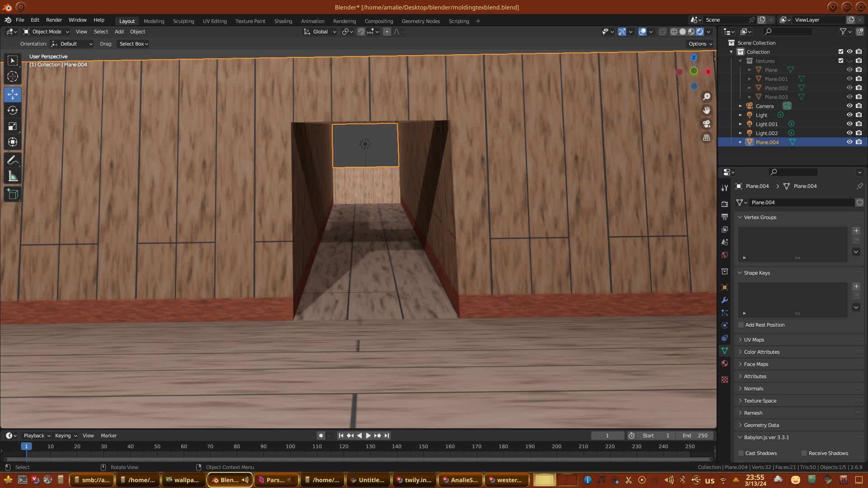Switch to the Shading workspace tab

283,21
